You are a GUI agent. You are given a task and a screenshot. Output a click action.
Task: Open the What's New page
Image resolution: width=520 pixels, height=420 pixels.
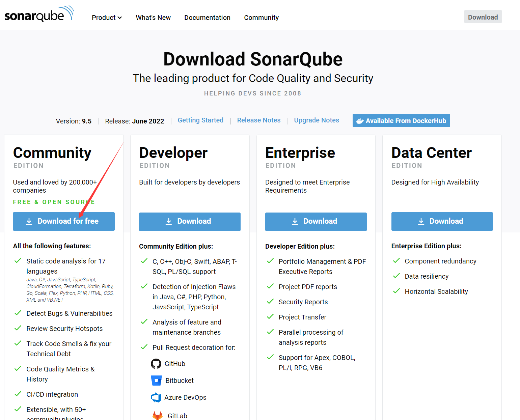pos(153,18)
